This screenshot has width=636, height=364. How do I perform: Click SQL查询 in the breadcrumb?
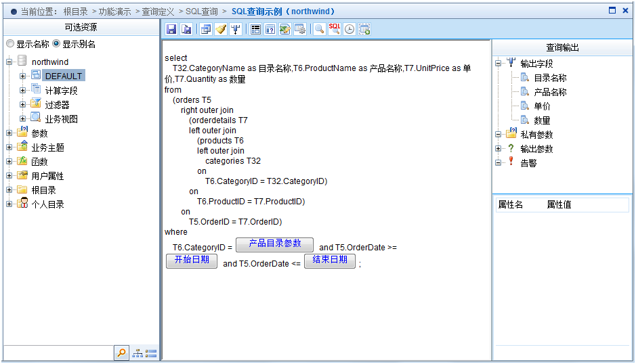202,12
